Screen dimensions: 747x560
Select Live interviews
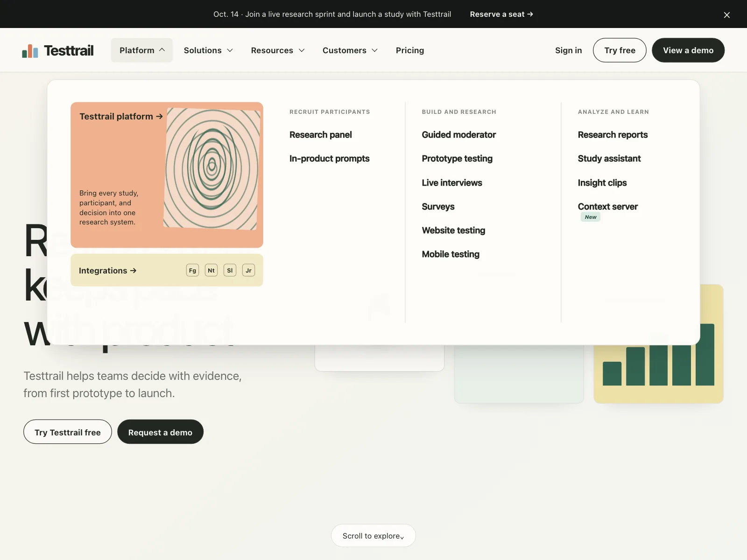[x=452, y=183]
